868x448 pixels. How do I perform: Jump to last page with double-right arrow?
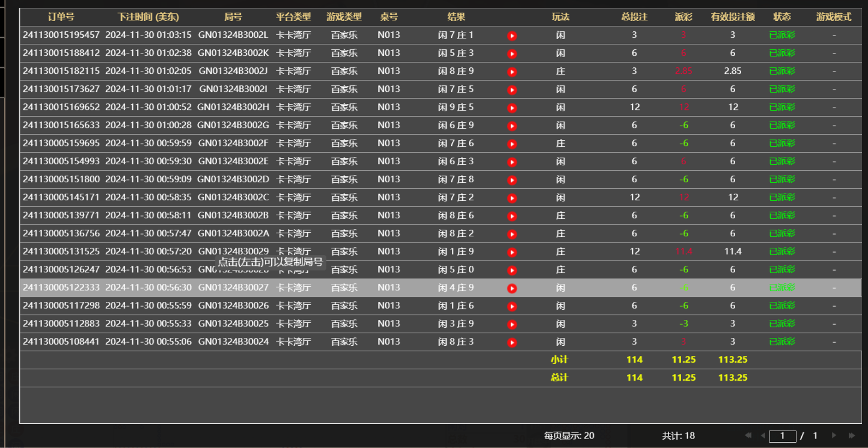pyautogui.click(x=852, y=435)
